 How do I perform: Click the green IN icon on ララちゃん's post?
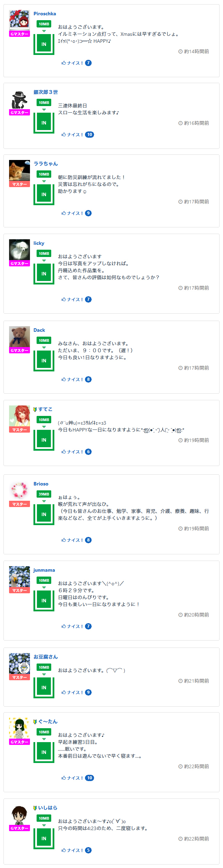coord(44,194)
